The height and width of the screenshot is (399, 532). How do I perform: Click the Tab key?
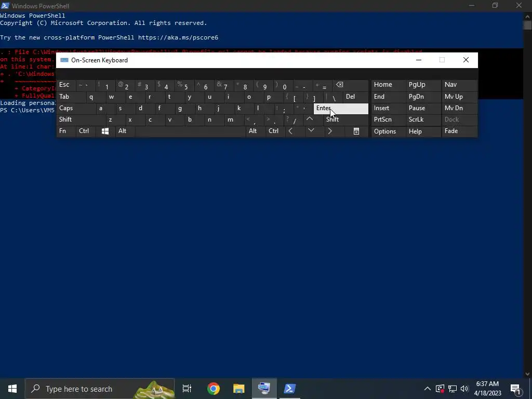point(71,97)
